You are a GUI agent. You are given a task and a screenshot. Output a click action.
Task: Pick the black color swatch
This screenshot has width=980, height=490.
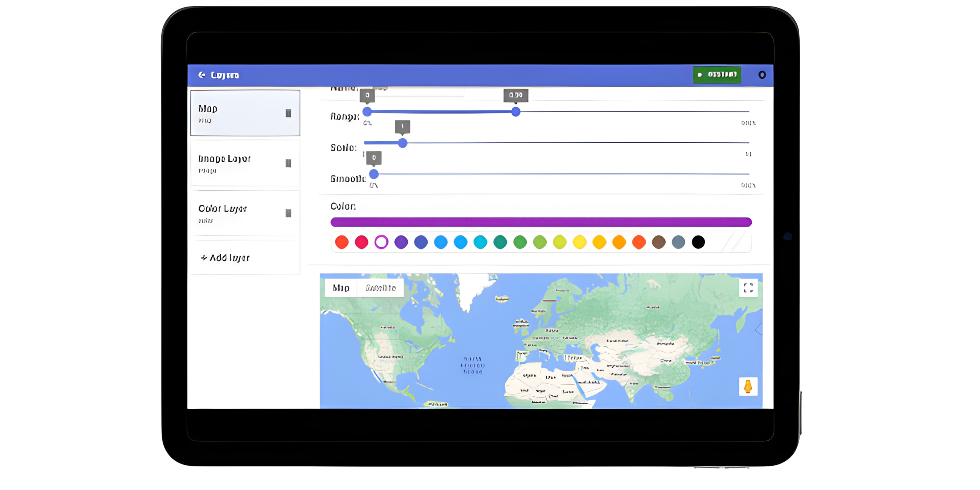698,242
